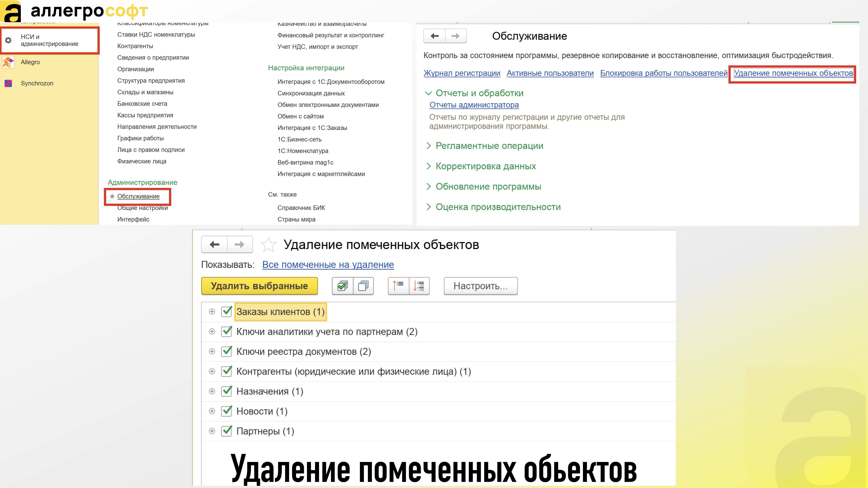Expand the Корректировка данных section
This screenshot has height=488, width=868.
pos(428,166)
